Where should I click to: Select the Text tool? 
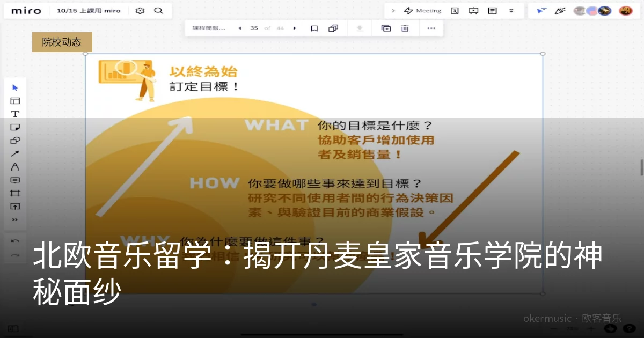[15, 114]
